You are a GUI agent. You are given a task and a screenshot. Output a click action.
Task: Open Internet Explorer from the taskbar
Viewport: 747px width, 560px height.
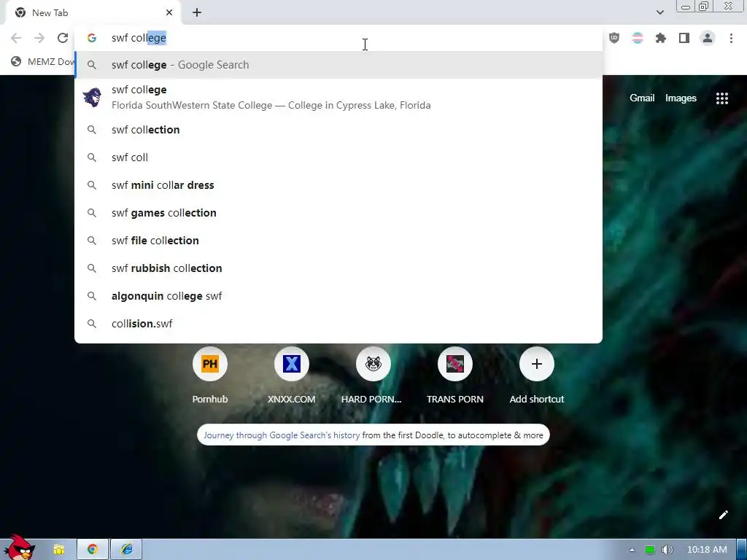tap(126, 550)
